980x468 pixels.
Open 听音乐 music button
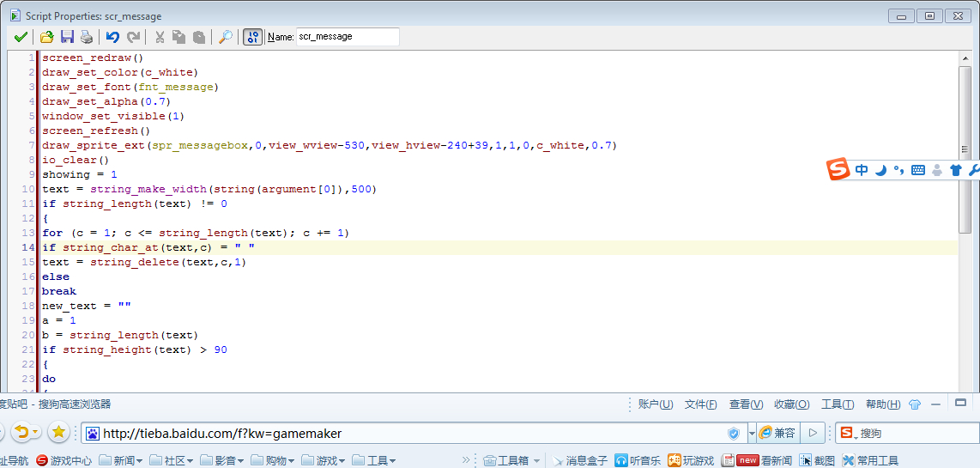[x=638, y=461]
